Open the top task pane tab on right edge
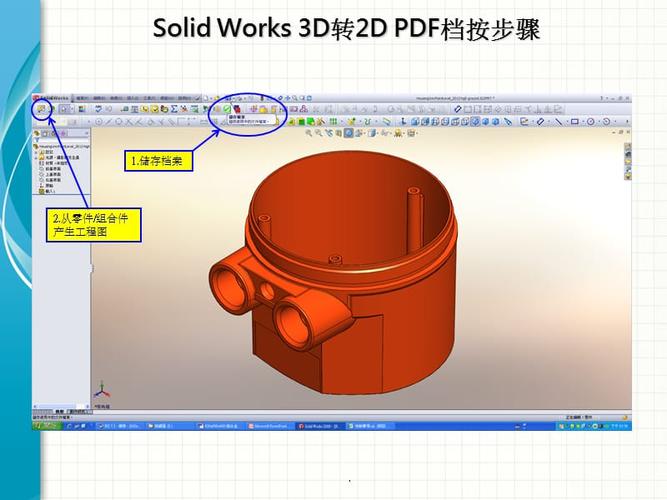 click(627, 148)
